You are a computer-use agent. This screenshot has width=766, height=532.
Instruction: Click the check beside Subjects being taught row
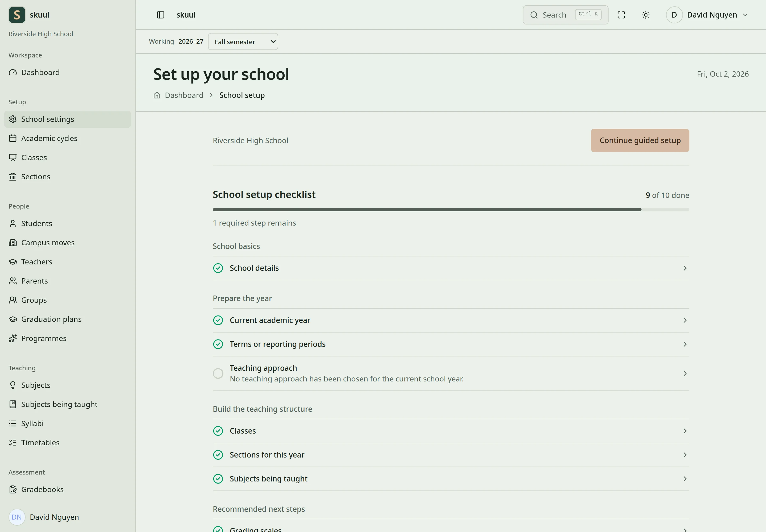[218, 479]
